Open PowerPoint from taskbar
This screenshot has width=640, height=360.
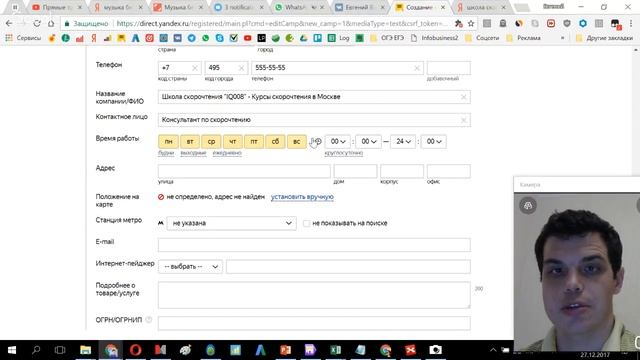pyautogui.click(x=286, y=350)
